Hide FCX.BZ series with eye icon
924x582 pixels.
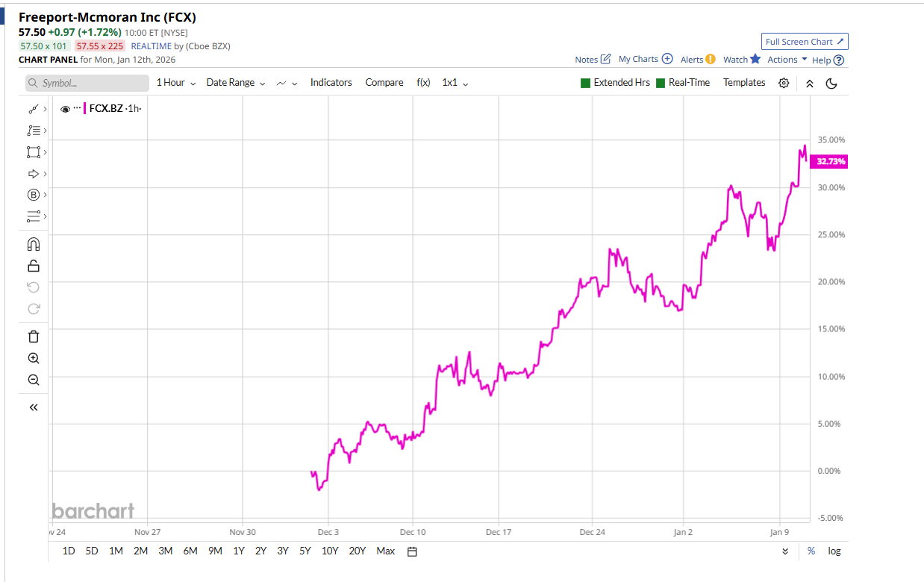pyautogui.click(x=65, y=109)
